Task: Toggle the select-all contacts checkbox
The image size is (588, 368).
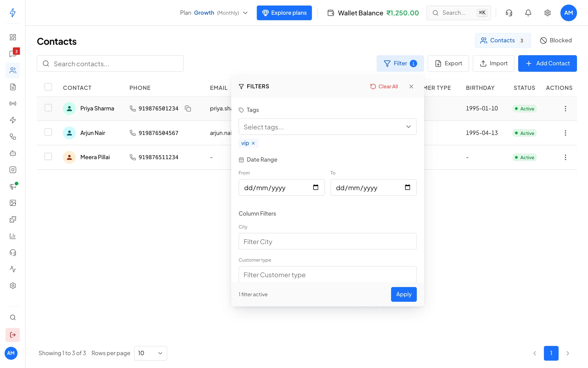Action: click(48, 87)
